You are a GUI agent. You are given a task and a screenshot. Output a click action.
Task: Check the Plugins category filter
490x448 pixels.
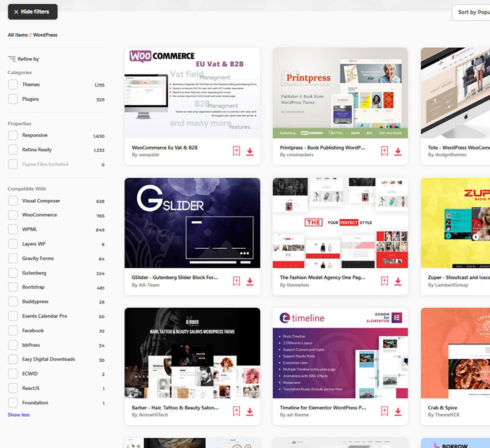pyautogui.click(x=13, y=99)
